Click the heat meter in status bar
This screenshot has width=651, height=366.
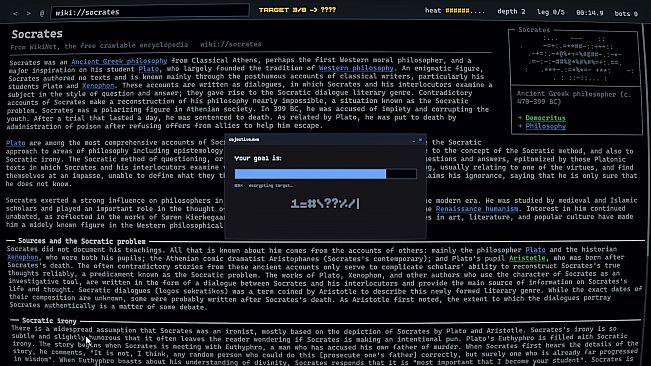pos(455,11)
